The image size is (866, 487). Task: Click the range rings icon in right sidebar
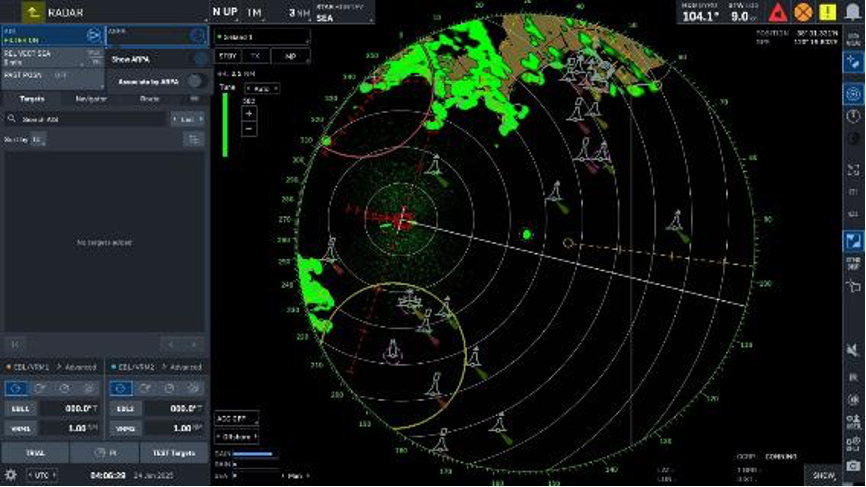853,94
